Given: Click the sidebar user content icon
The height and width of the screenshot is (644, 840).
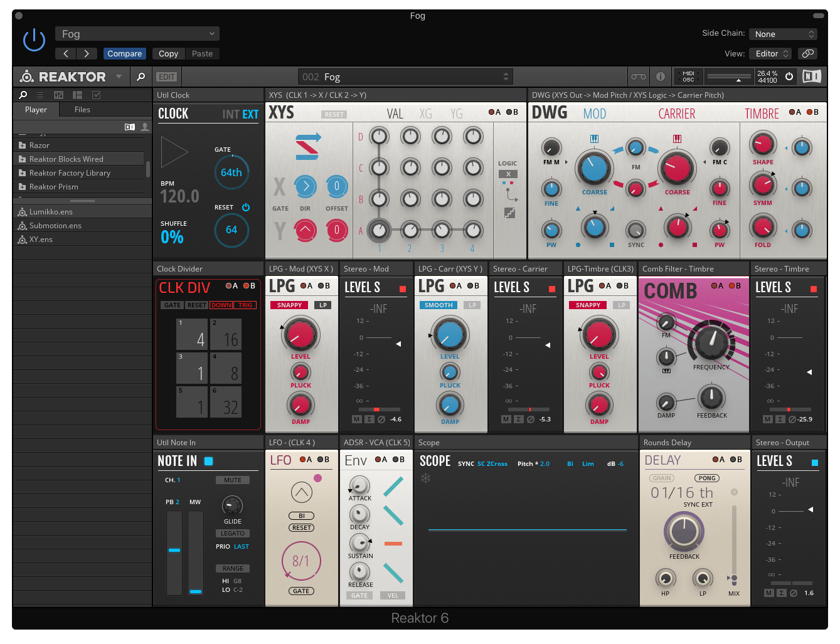Looking at the screenshot, I should tap(145, 127).
